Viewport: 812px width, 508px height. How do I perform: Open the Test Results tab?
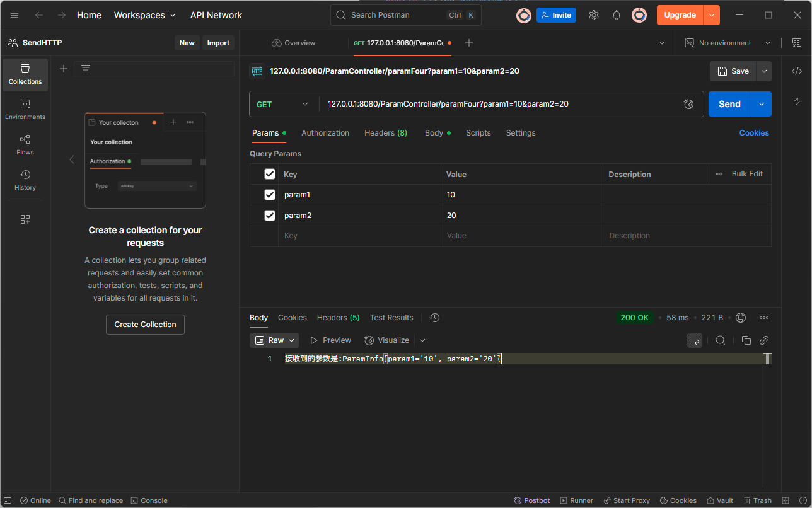pyautogui.click(x=391, y=318)
